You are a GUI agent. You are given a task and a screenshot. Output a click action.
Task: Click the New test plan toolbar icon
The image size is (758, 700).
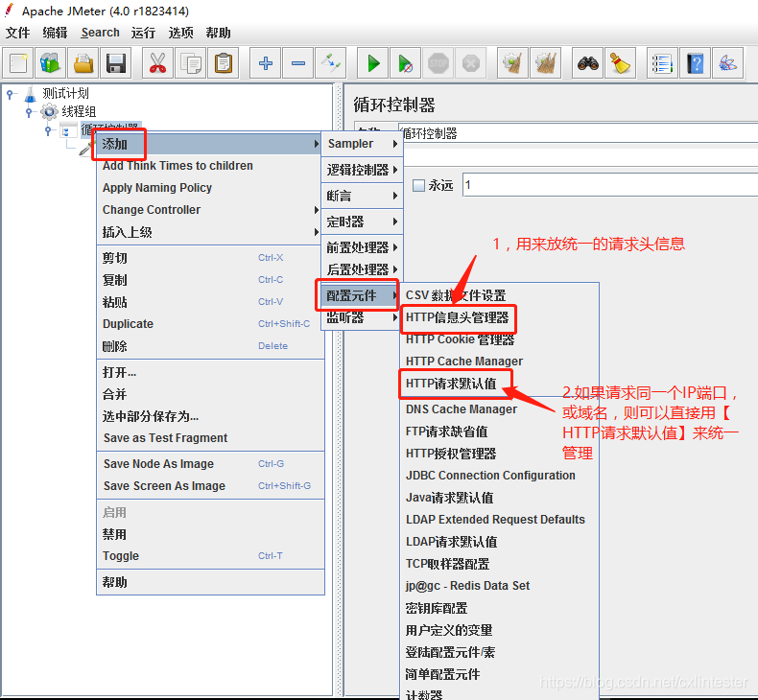pos(18,63)
